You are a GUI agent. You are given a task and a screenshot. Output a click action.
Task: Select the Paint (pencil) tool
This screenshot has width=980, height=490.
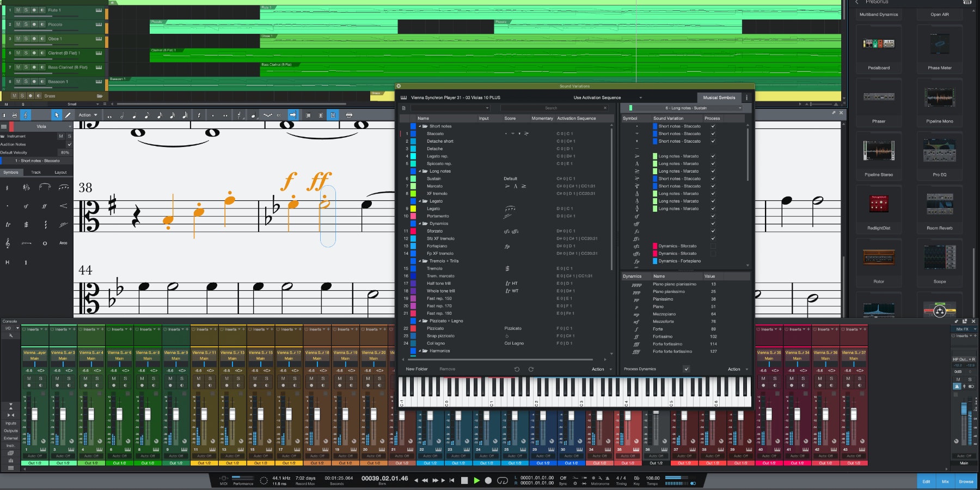[68, 115]
